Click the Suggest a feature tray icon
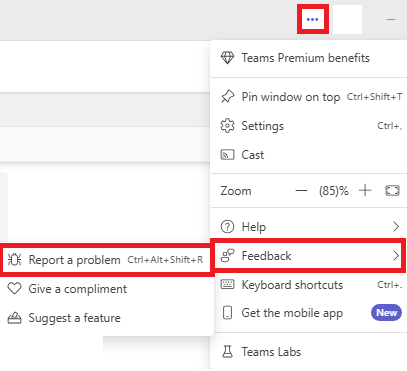 [x=14, y=318]
